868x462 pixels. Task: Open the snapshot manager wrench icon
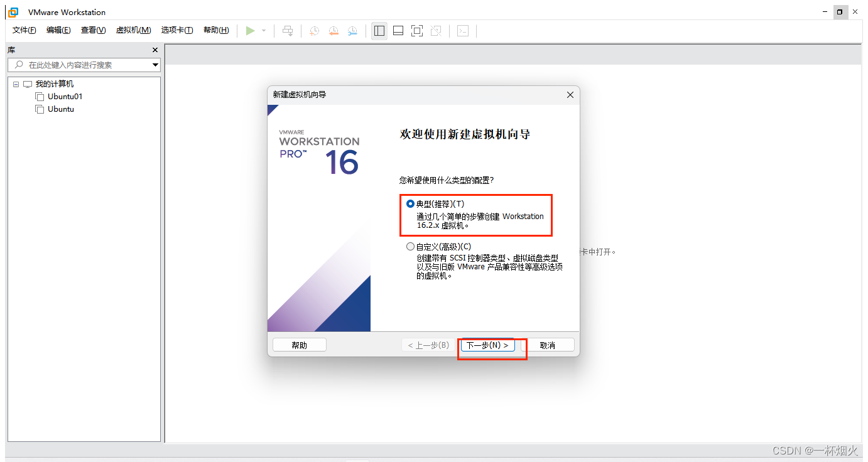point(353,31)
